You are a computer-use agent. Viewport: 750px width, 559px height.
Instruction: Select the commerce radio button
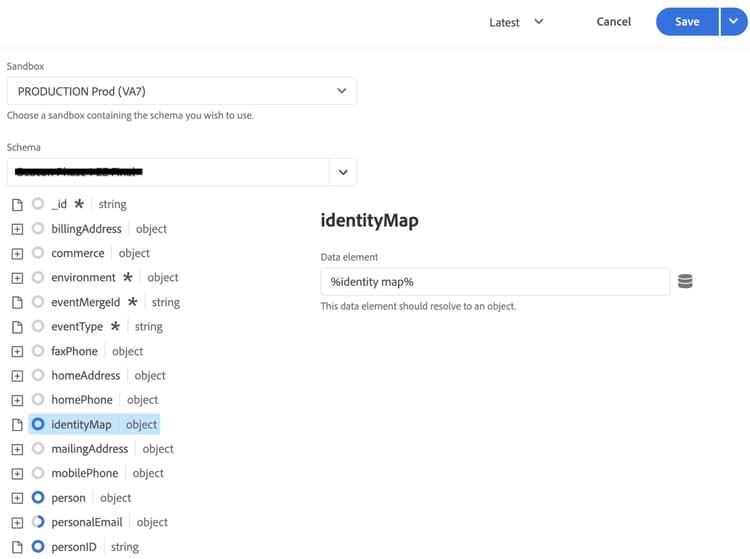(38, 252)
